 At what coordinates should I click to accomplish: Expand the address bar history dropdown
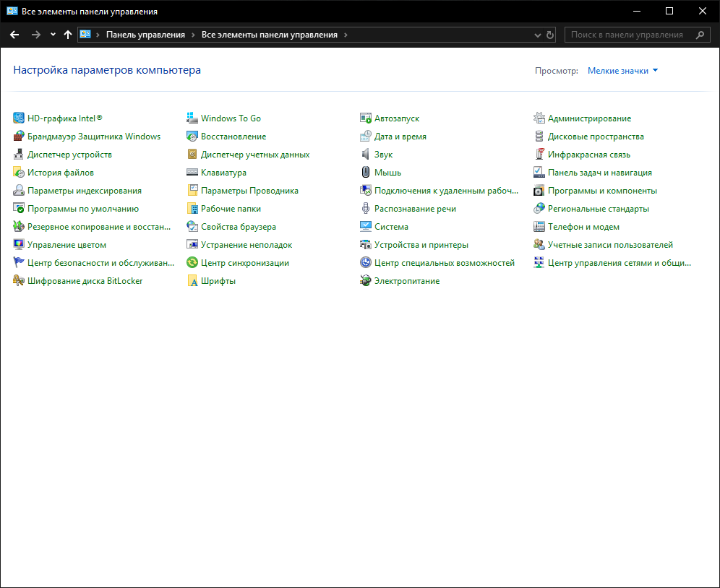click(538, 35)
